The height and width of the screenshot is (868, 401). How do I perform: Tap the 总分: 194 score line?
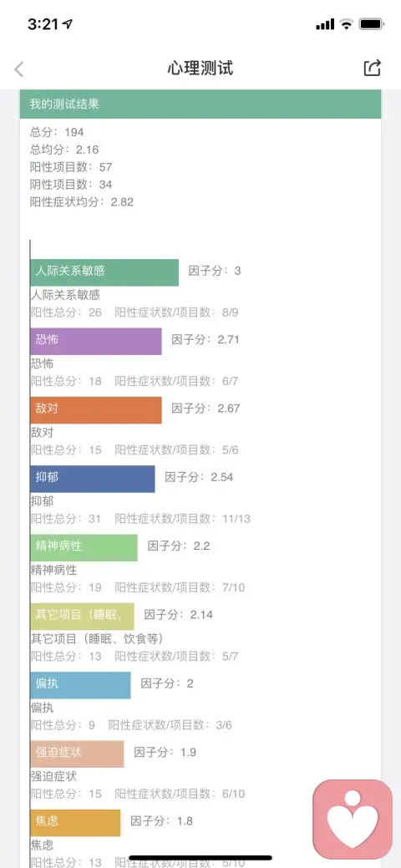tap(57, 132)
